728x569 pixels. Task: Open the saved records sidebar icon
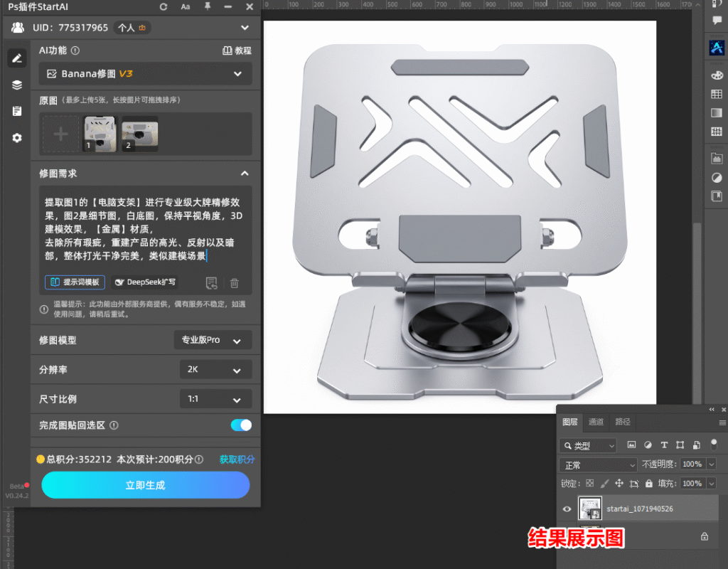(x=17, y=111)
